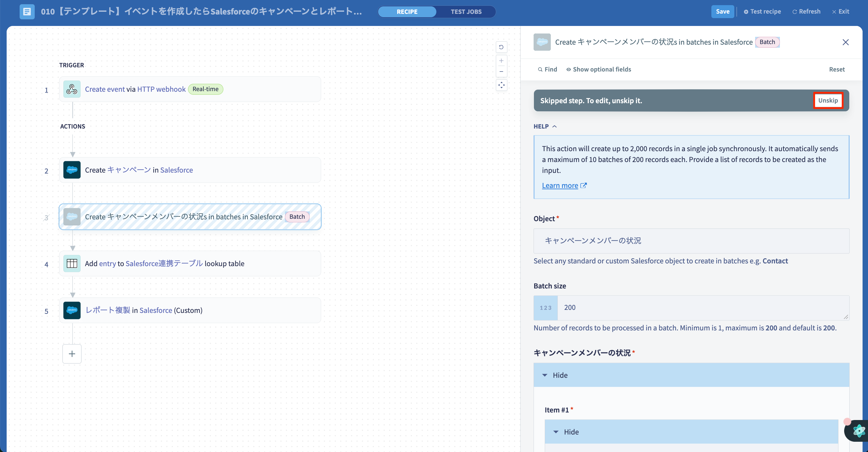Switch to the RECIPE tab
This screenshot has height=452, width=868.
click(407, 12)
